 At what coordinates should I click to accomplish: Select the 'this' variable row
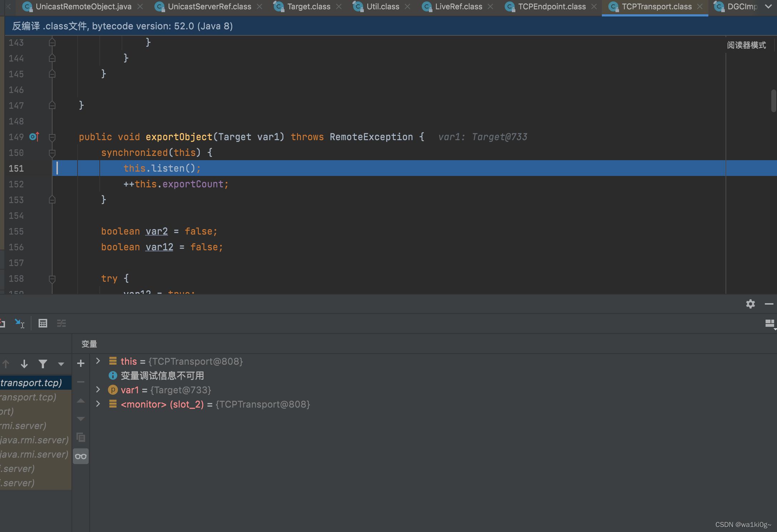pos(433,361)
